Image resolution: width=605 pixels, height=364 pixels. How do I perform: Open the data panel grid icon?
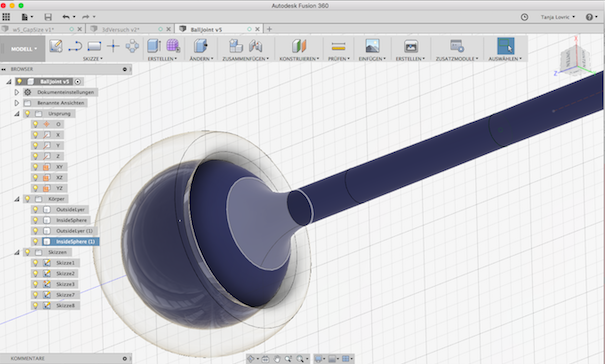(6, 17)
